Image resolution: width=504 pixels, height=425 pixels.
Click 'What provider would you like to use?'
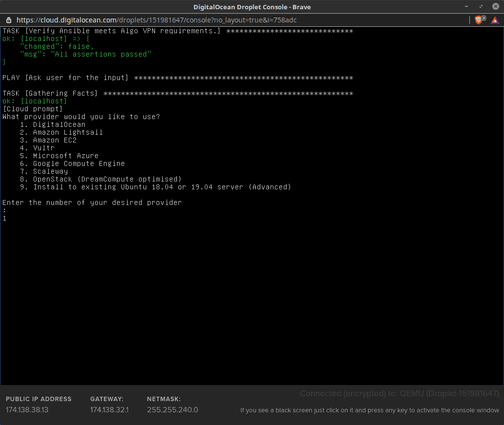[x=81, y=117]
